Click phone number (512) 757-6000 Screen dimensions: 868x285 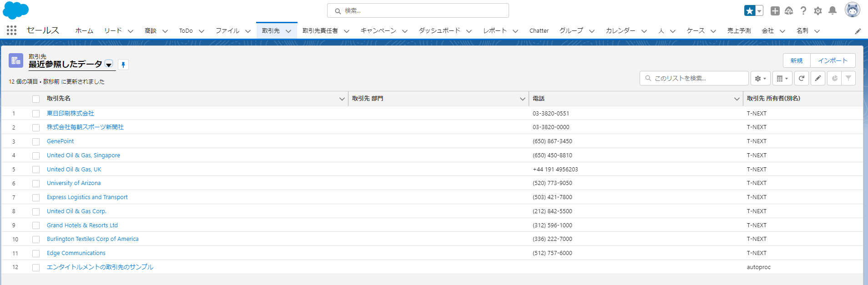click(x=552, y=253)
